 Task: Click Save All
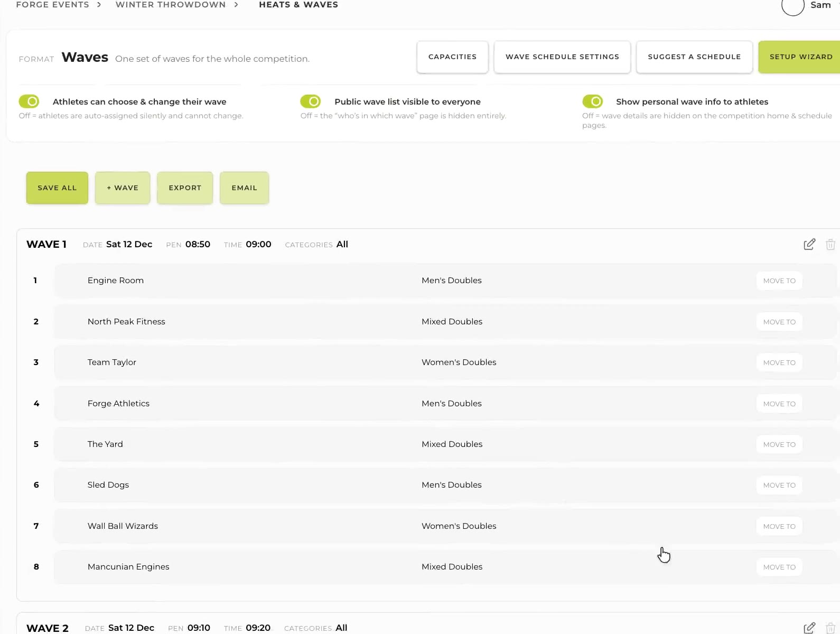pyautogui.click(x=57, y=188)
